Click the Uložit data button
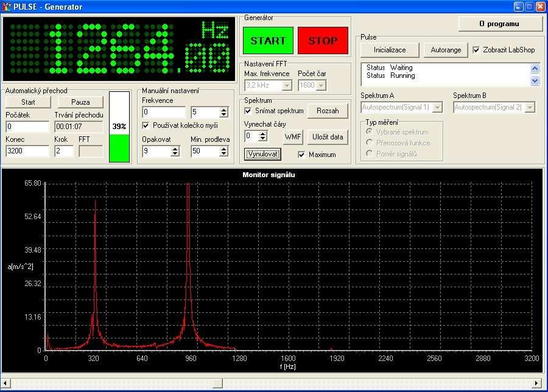 (328, 137)
